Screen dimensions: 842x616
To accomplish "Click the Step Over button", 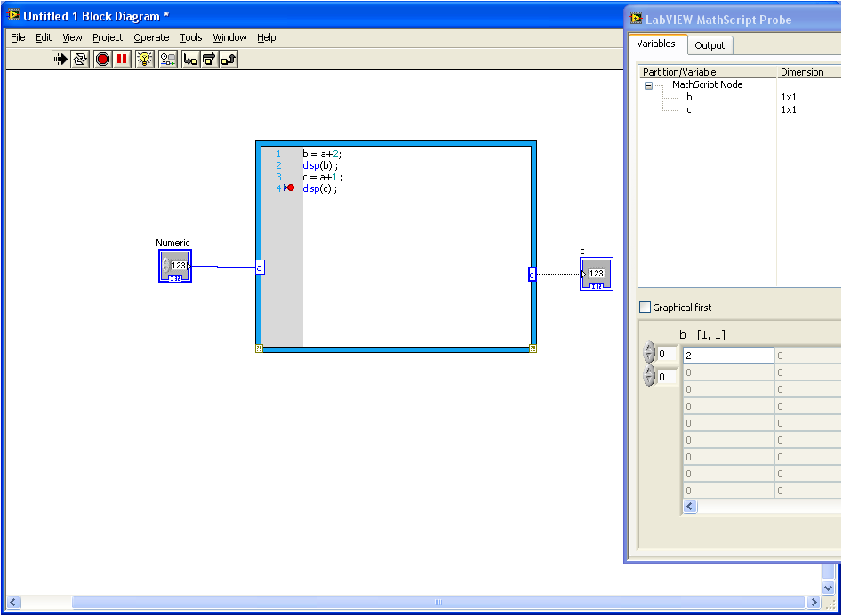I will [x=209, y=60].
